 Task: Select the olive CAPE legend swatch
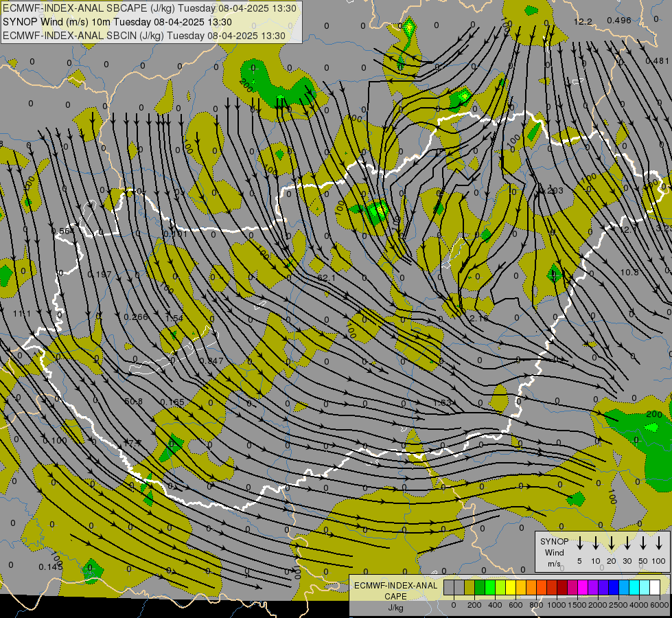pos(470,588)
